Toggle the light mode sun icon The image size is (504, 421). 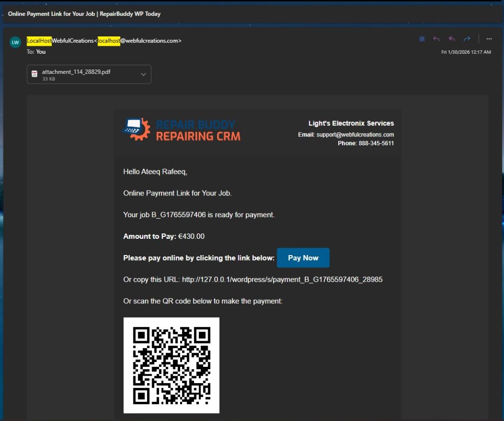[x=422, y=38]
